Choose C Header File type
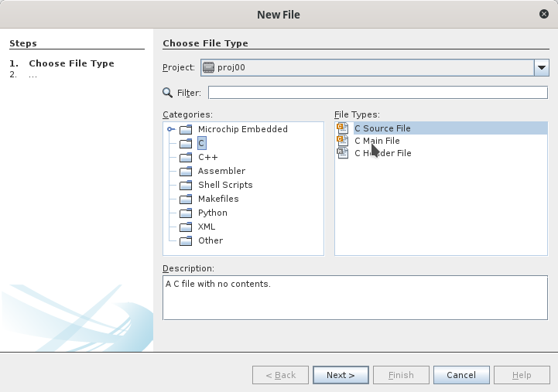This screenshot has height=392, width=558. [383, 153]
